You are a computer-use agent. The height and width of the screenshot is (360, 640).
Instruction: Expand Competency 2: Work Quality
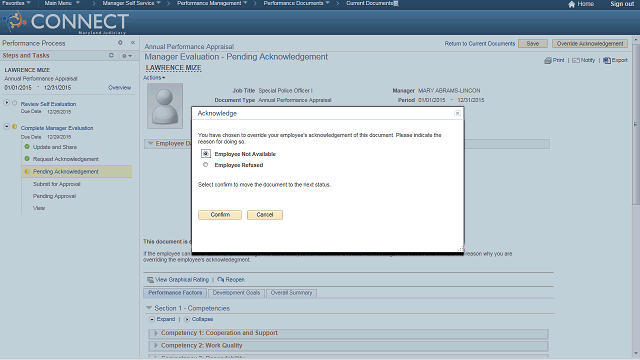click(156, 346)
